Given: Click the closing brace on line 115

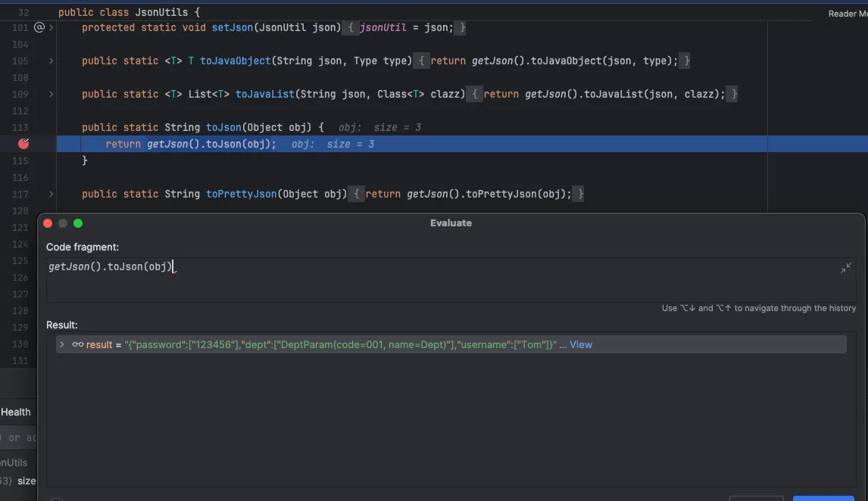Looking at the screenshot, I should pos(85,160).
